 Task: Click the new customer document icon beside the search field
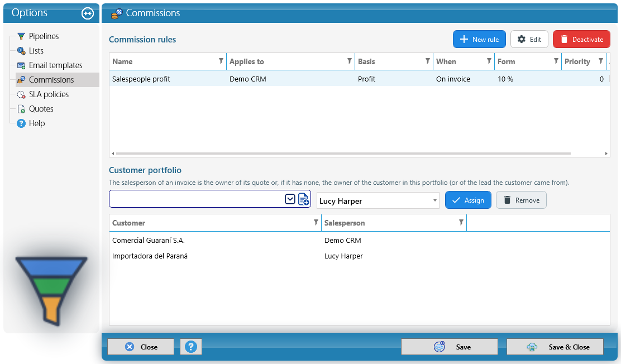[304, 199]
